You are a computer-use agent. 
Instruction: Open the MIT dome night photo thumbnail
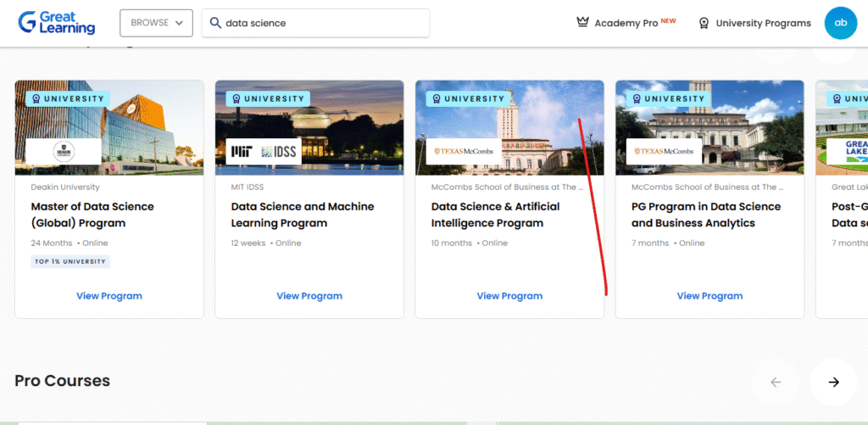tap(309, 127)
